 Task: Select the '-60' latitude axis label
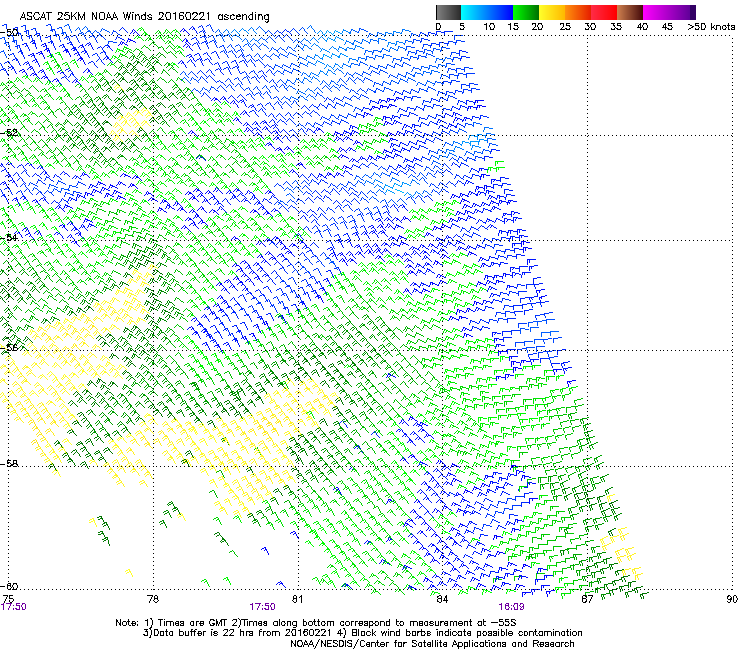(x=10, y=586)
